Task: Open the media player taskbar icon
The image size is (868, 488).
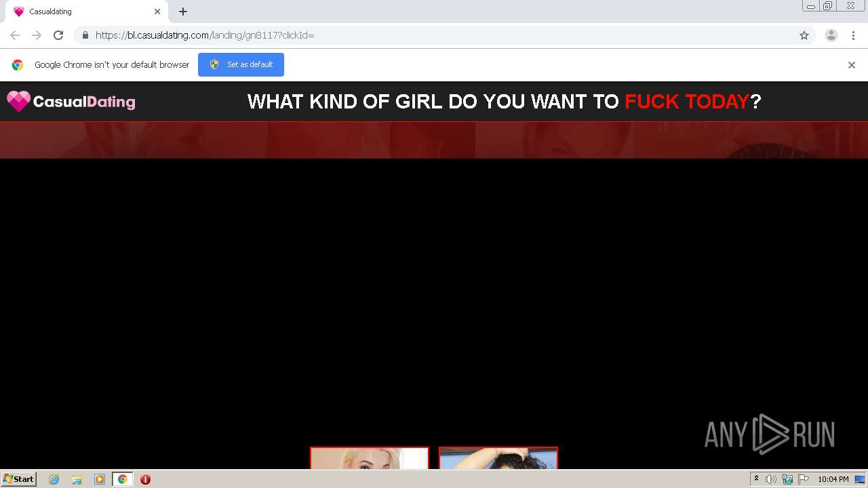Action: pos(100,479)
